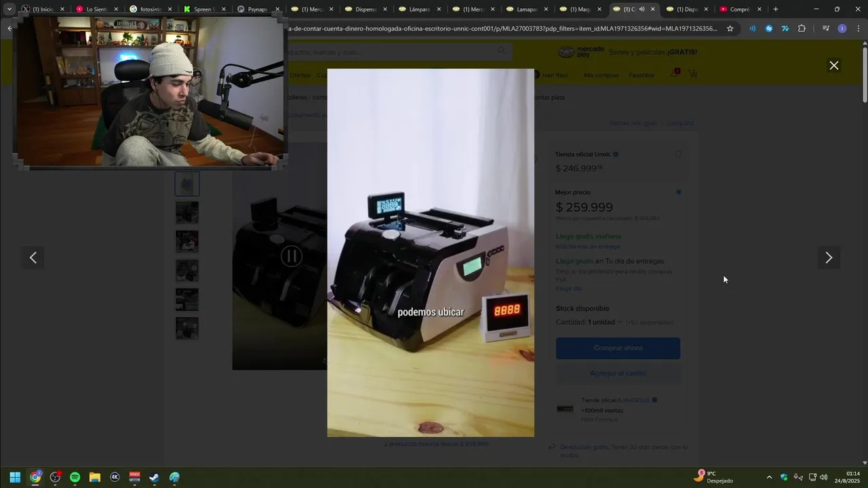
Task: Click the "Vender uno igual" link
Action: tap(633, 123)
